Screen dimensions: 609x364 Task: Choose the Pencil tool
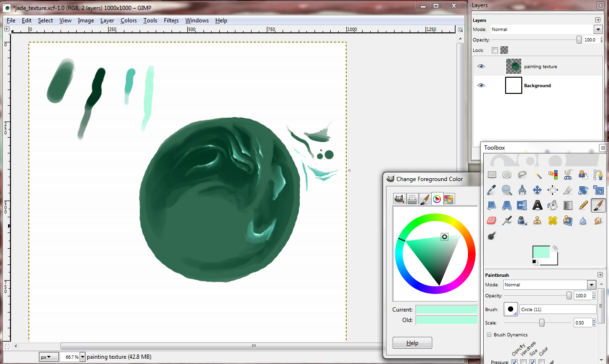tap(583, 205)
